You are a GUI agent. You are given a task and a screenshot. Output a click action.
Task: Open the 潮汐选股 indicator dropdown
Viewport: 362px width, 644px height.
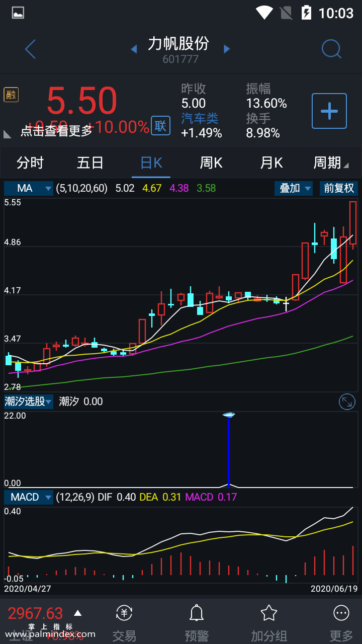[29, 401]
